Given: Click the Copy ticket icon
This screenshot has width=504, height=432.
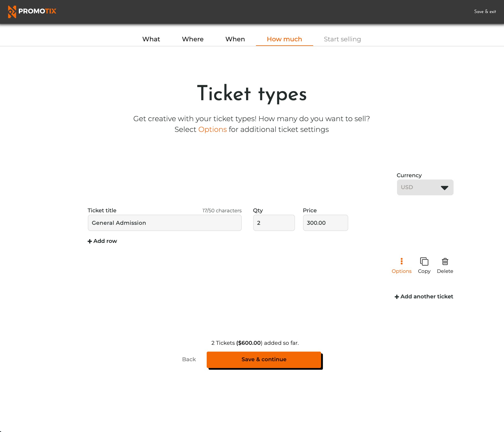Looking at the screenshot, I should pos(424,261).
